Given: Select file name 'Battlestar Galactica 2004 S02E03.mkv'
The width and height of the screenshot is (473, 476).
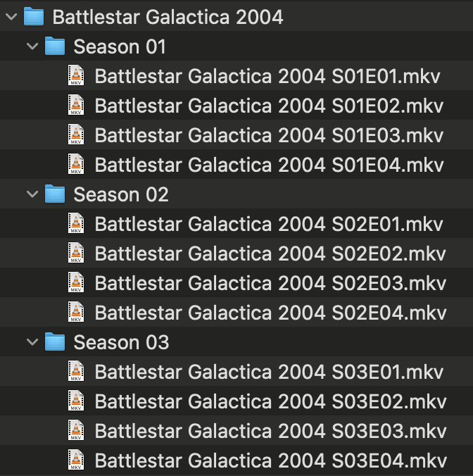Looking at the screenshot, I should [270, 284].
